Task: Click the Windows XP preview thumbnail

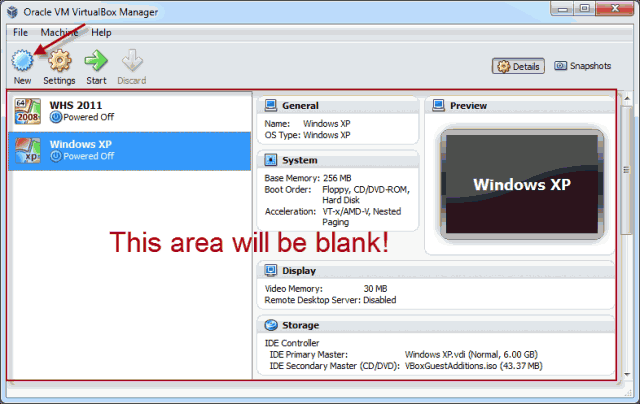Action: pyautogui.click(x=522, y=184)
